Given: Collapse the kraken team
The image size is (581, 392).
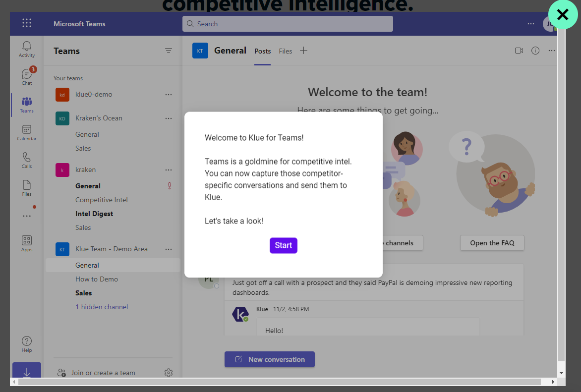Looking at the screenshot, I should (x=85, y=169).
